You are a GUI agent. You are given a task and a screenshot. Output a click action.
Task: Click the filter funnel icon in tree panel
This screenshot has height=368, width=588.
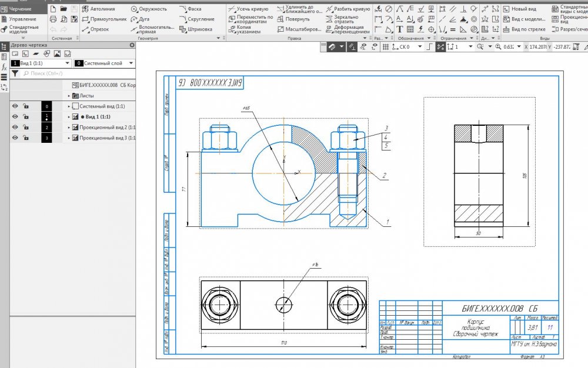click(x=15, y=73)
